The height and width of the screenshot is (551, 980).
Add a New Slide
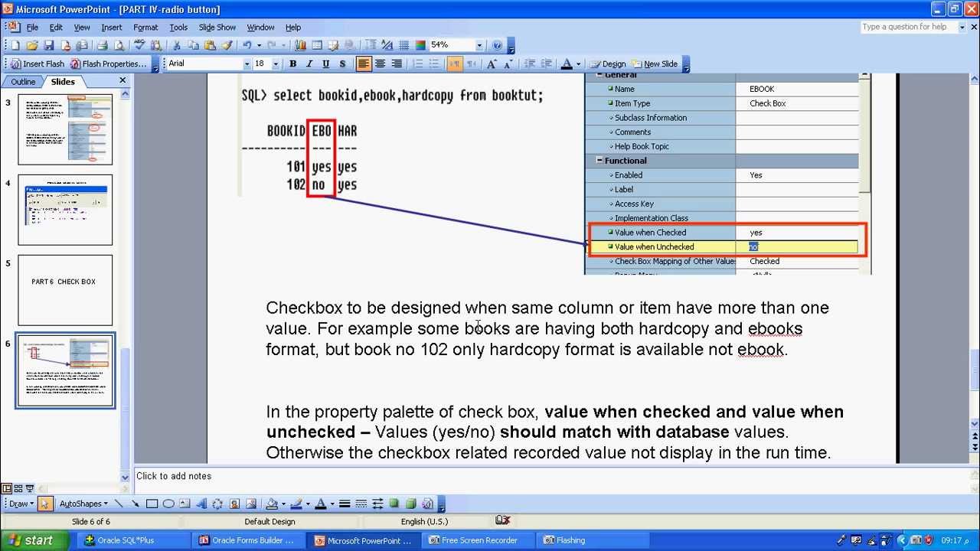(x=654, y=64)
